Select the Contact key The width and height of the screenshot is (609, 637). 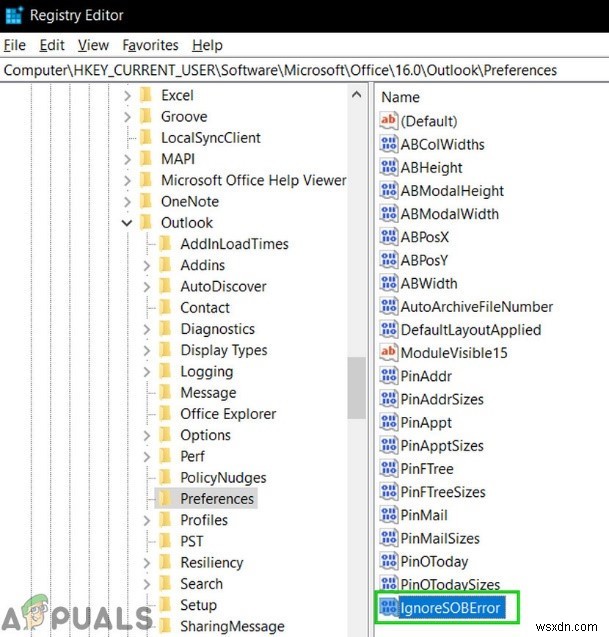205,308
